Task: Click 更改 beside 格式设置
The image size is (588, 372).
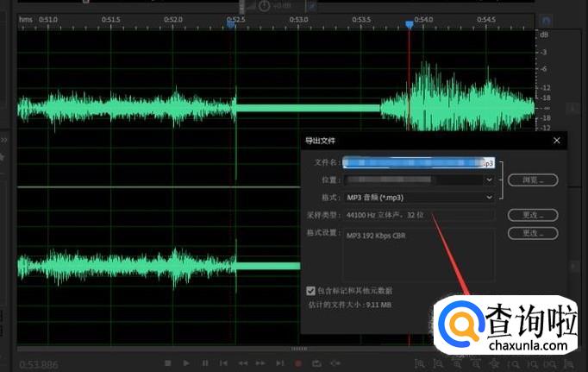Action: pos(532,233)
